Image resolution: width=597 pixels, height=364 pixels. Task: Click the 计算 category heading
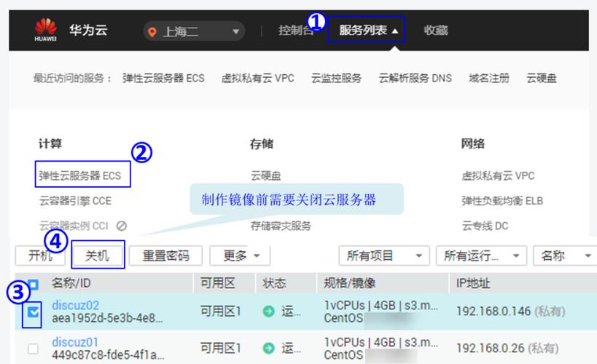[x=50, y=143]
